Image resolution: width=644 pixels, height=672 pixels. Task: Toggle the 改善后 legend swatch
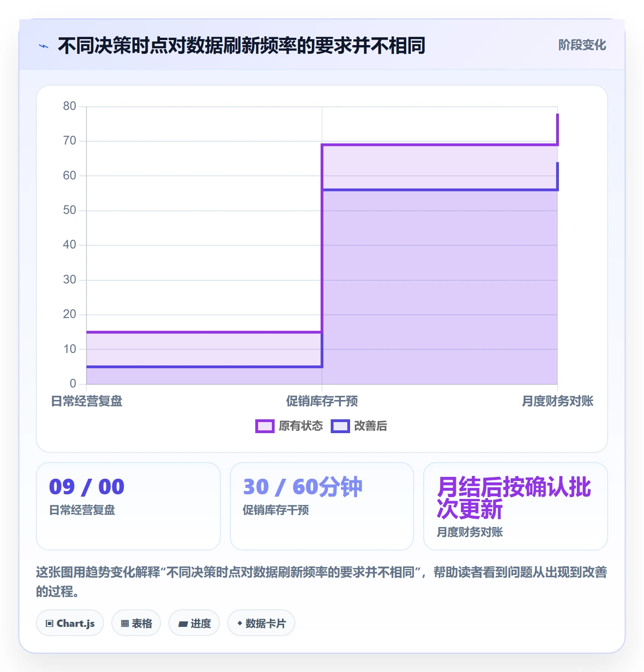pyautogui.click(x=340, y=426)
